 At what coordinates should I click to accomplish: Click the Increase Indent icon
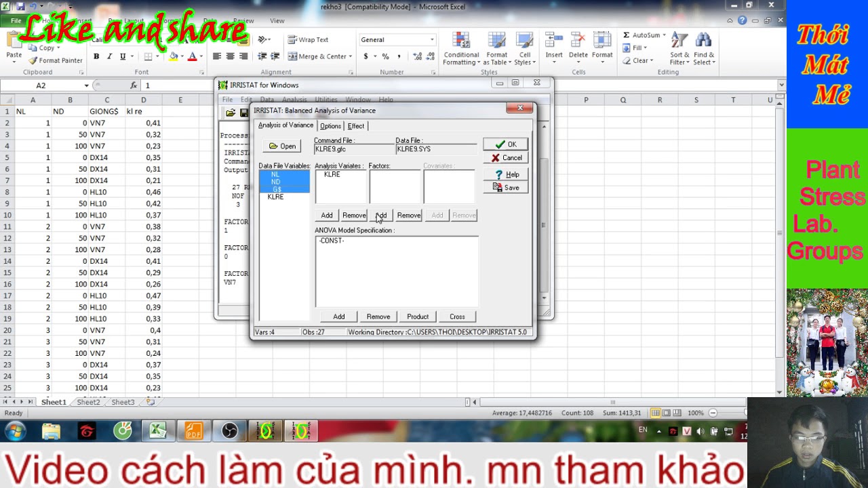pyautogui.click(x=275, y=56)
